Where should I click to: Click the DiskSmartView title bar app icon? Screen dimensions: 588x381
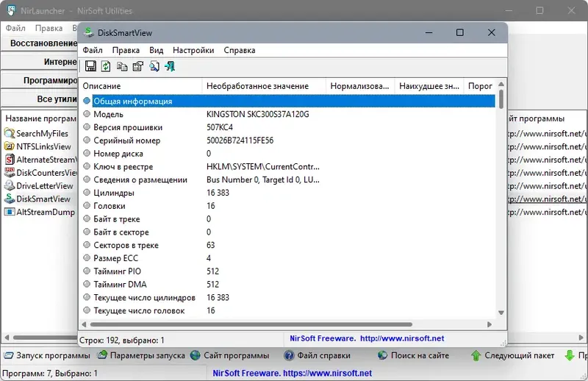click(89, 32)
